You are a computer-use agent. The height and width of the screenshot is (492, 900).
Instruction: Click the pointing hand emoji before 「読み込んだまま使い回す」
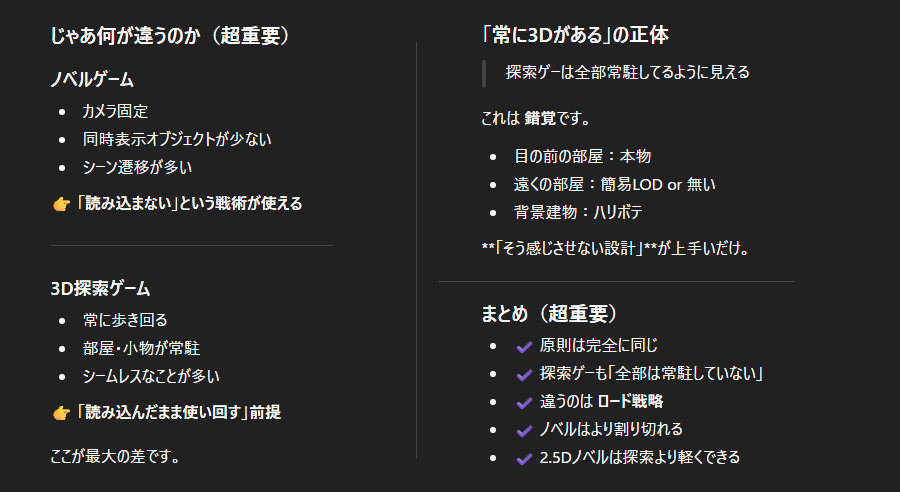click(60, 412)
